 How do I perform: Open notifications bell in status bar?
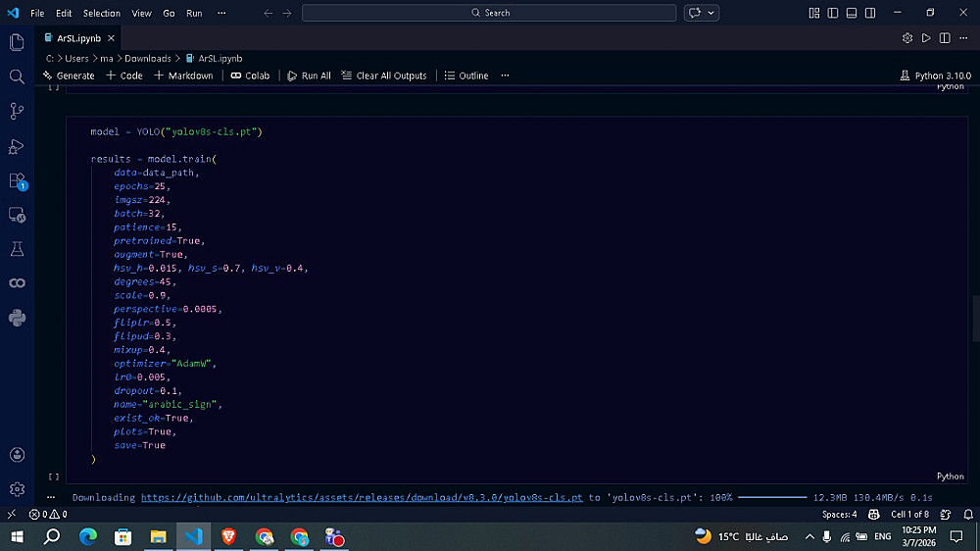point(968,514)
